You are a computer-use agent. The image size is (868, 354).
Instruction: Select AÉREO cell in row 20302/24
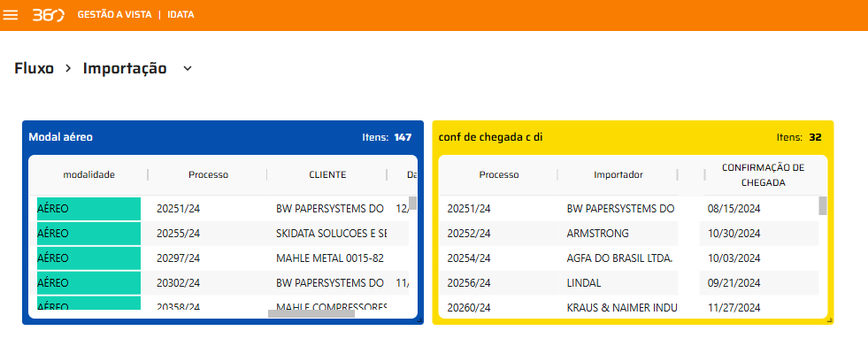tap(88, 283)
